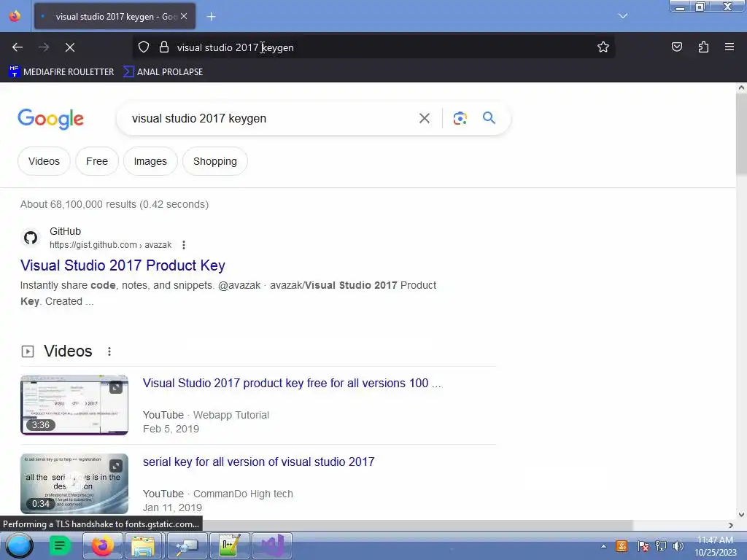Go to the Google homepage logo
This screenshot has height=560, width=747.
tap(50, 119)
